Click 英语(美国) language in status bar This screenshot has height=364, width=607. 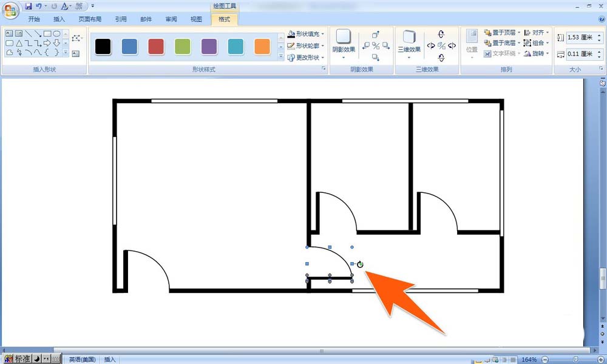click(x=82, y=359)
